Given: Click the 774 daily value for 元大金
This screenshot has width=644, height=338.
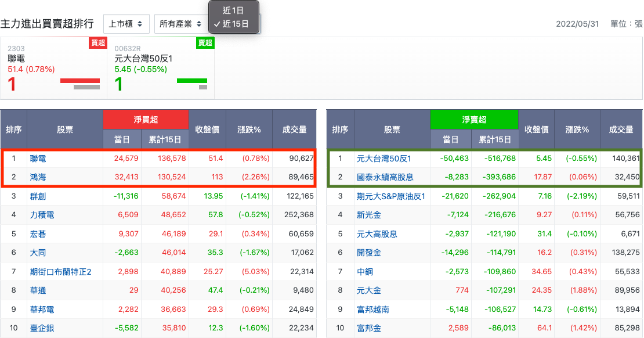Looking at the screenshot, I should point(462,290).
